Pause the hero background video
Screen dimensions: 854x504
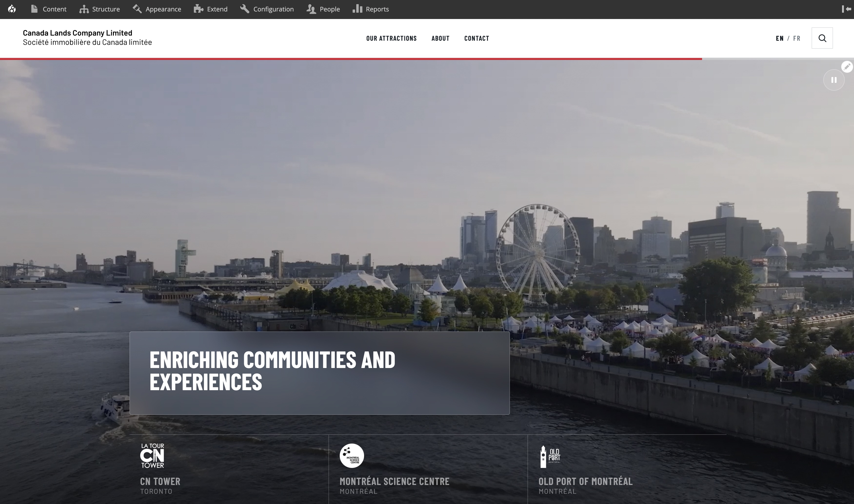coord(834,80)
